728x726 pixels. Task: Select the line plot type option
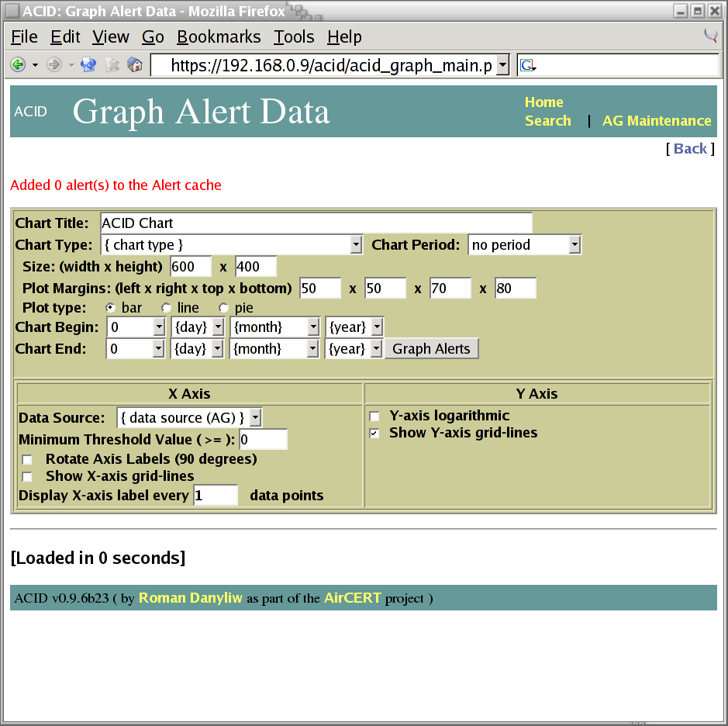point(167,308)
